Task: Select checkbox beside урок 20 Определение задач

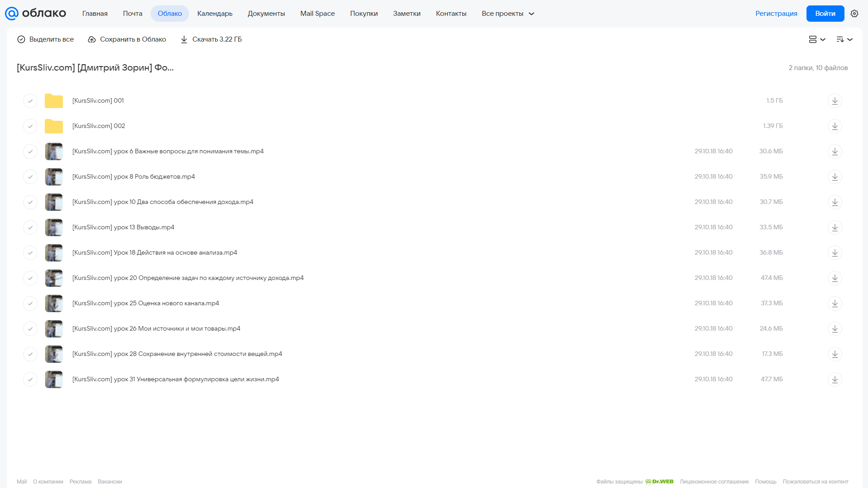Action: point(30,278)
